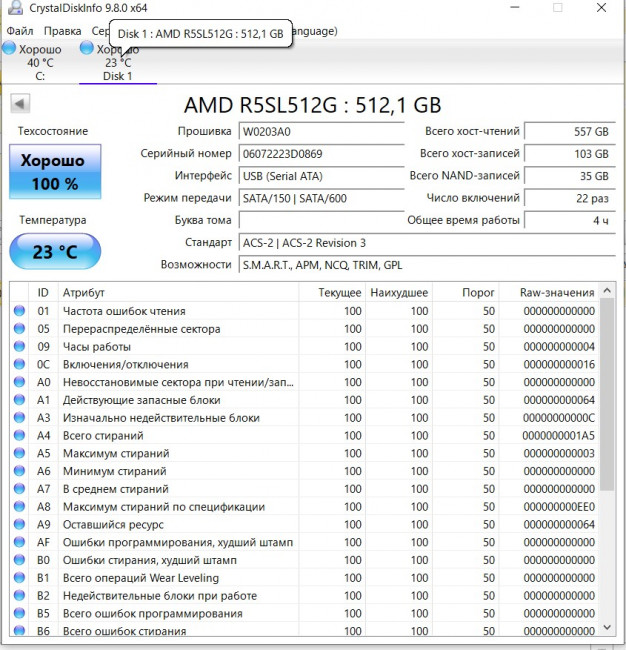The image size is (626, 650).
Task: Click raw value 0000000001A5
Action: click(x=558, y=435)
